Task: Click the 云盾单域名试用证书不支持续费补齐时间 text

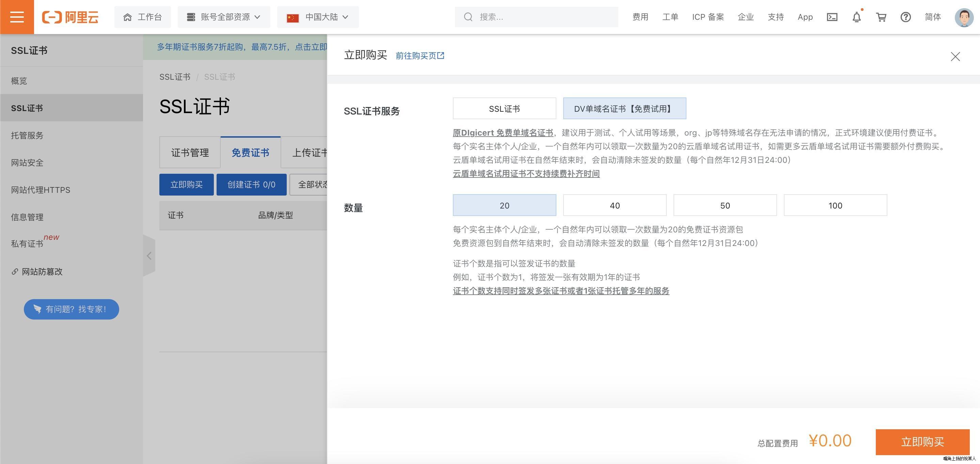Action: click(x=526, y=173)
